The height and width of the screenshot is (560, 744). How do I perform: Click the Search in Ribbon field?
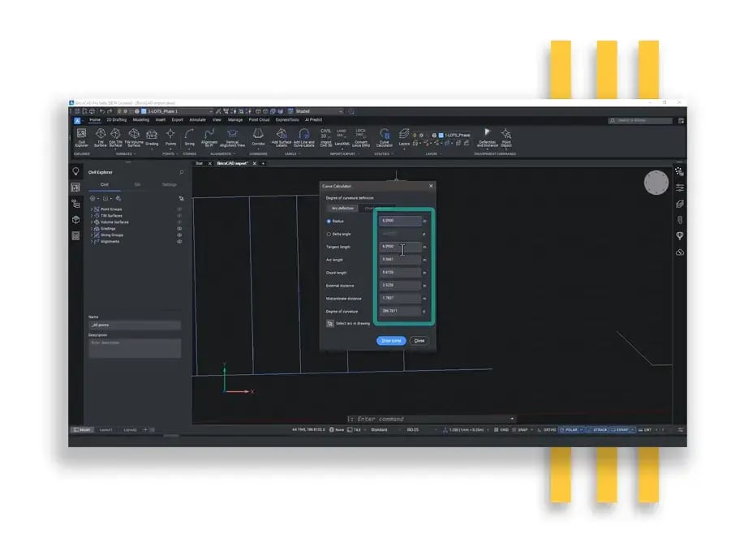coord(640,121)
